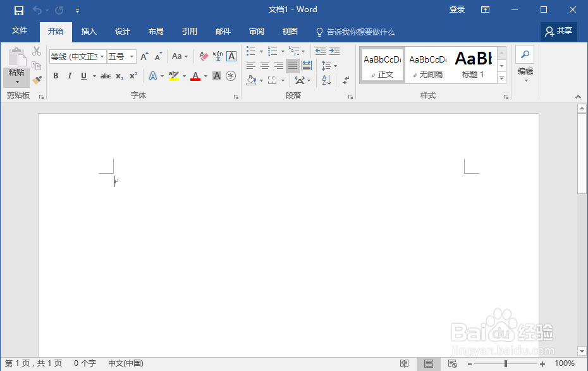Screen dimensions: 588x371
Task: Click the Copy icon
Action: tap(37, 66)
